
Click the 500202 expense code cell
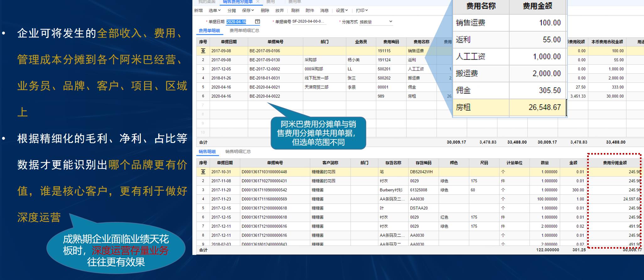391,78
